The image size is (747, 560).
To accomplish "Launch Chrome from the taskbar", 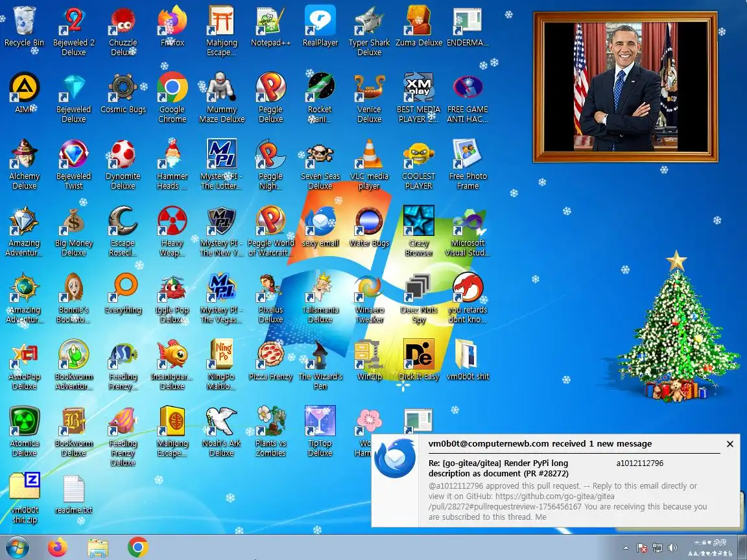I will (137, 548).
